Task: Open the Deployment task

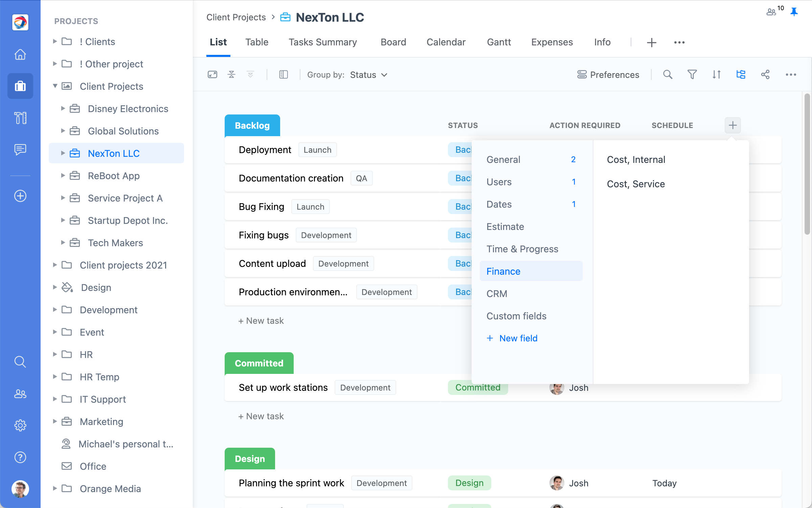Action: click(265, 150)
